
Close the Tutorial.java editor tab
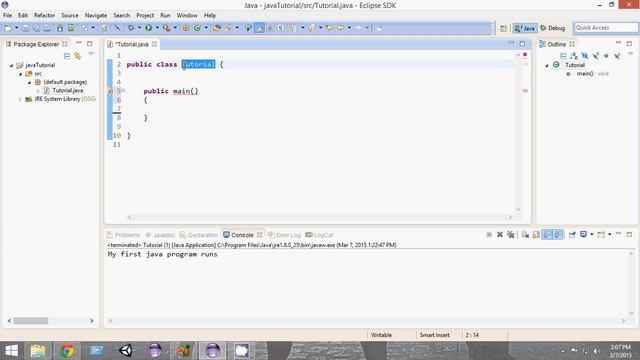coord(154,44)
